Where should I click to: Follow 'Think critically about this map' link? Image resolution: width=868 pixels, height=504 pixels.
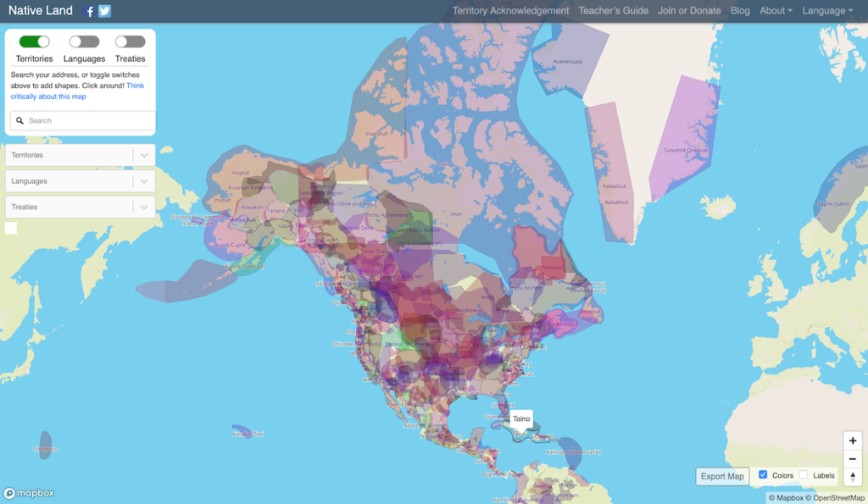(x=77, y=91)
